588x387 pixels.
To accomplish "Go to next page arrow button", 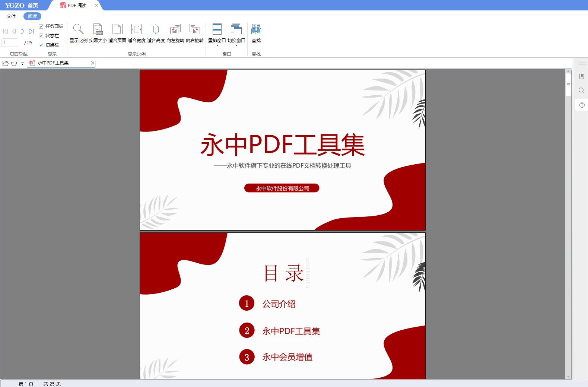I will (x=22, y=32).
